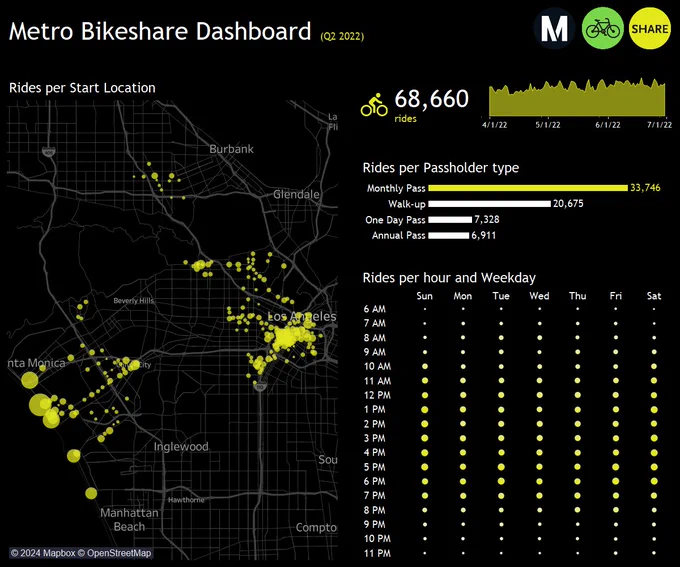Click the Sunday 1 PM dot
This screenshot has width=680, height=567.
425,410
